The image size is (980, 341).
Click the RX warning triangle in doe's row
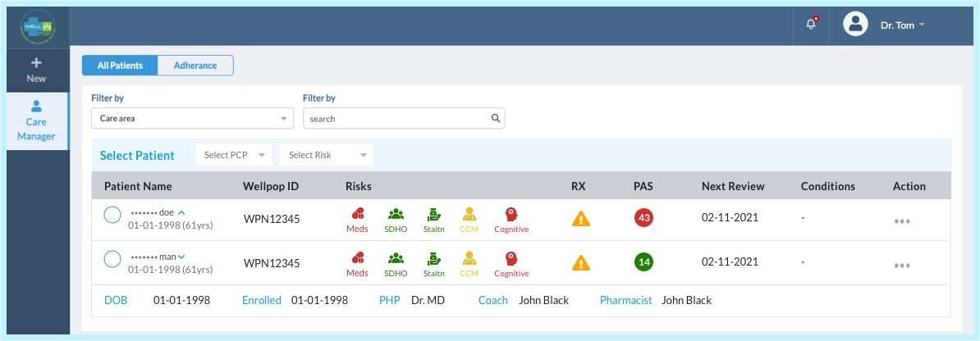click(x=581, y=219)
